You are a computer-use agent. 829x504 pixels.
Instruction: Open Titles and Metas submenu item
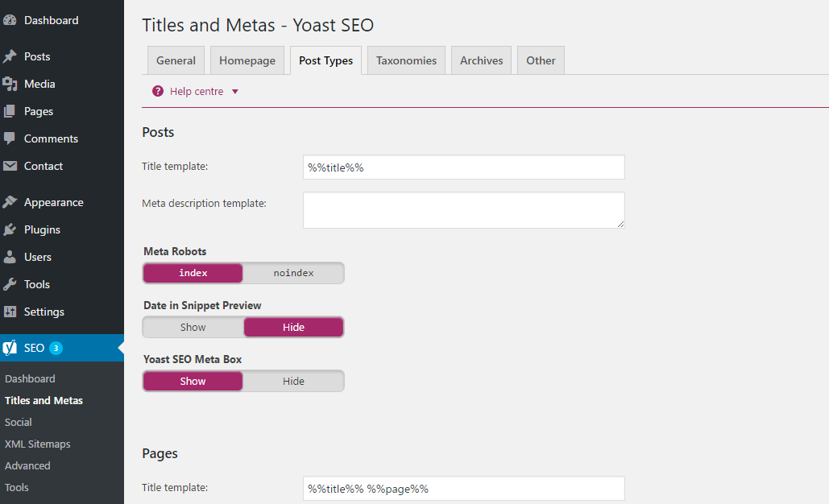pos(44,400)
